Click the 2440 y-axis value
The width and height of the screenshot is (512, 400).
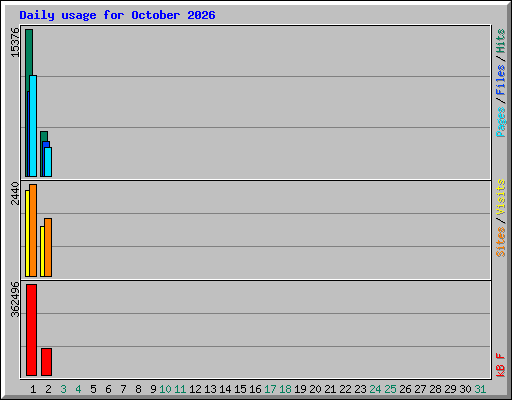(x=15, y=193)
